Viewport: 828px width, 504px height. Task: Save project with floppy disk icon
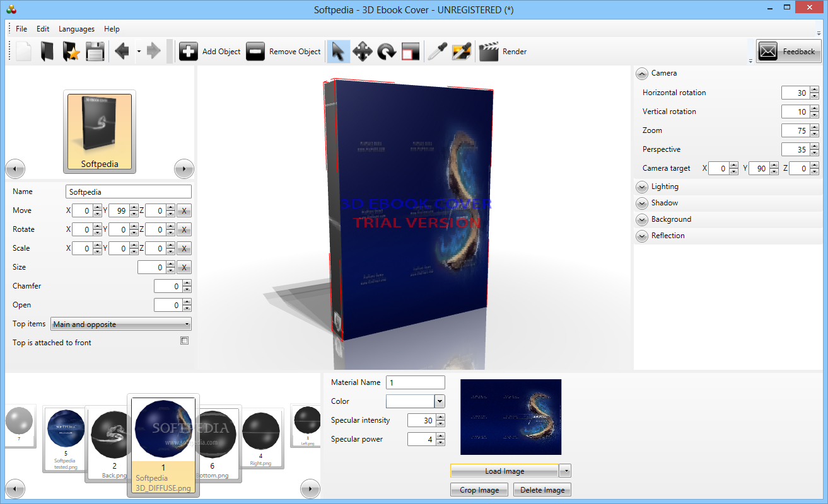coord(95,52)
